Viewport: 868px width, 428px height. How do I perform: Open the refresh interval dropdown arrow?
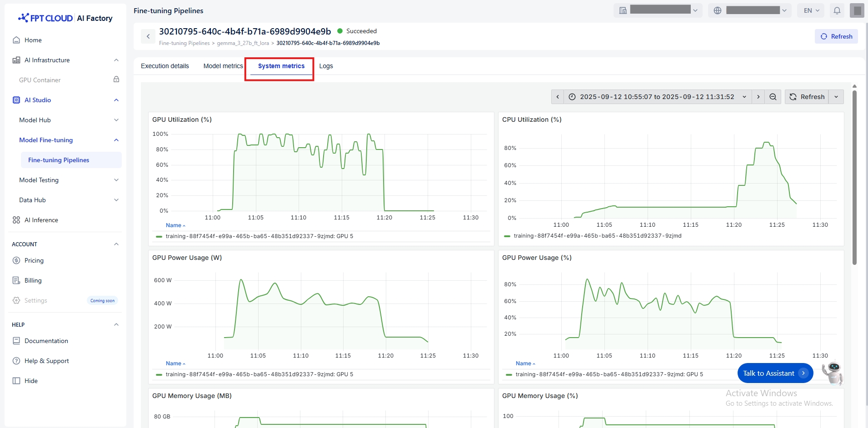tap(836, 97)
